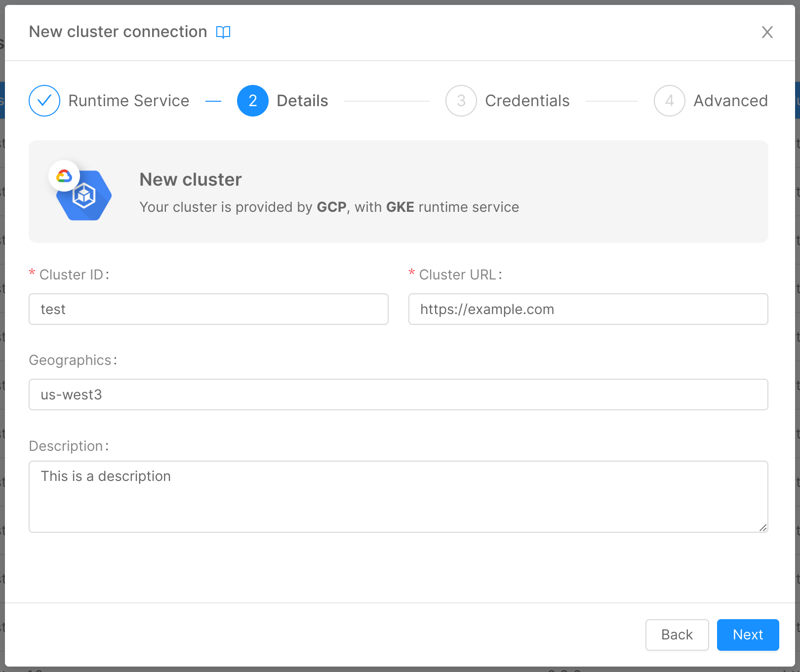Click the GCP cloud logo badge
This screenshot has width=800, height=672.
coord(64,175)
